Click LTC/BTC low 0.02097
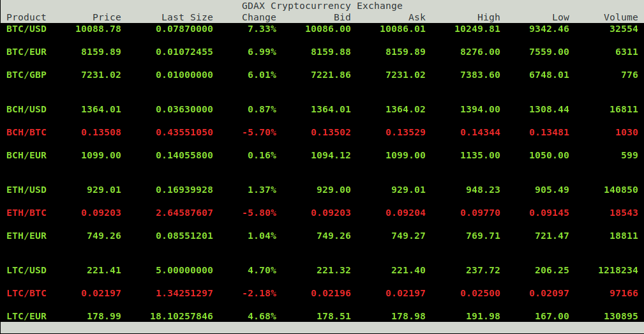 click(550, 293)
